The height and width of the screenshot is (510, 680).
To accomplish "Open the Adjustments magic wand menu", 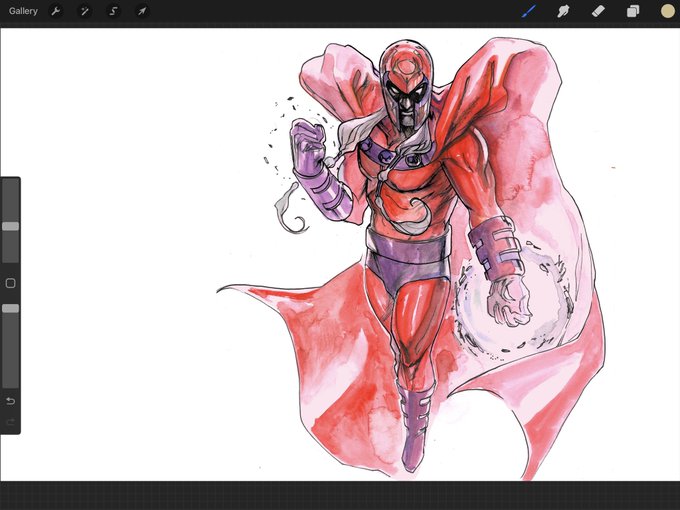I will [85, 11].
